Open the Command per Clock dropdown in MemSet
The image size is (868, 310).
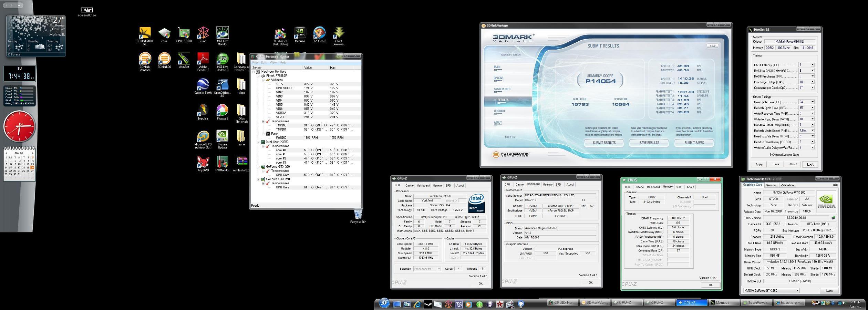812,87
